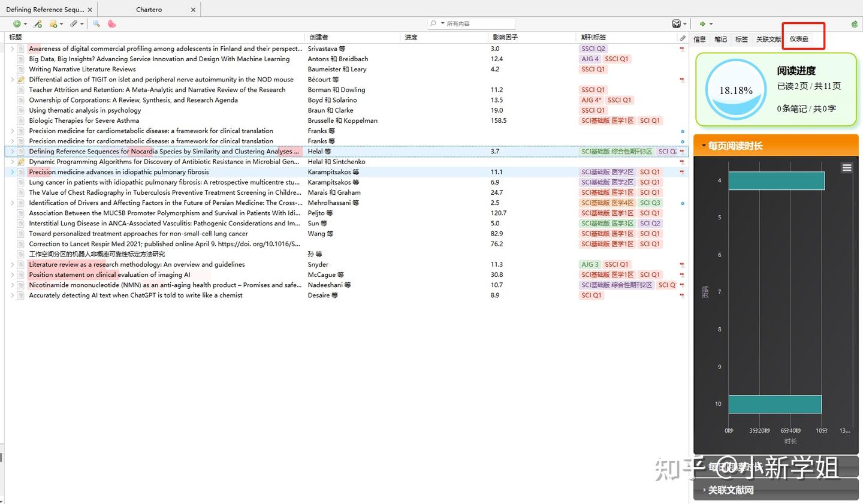Close the Defining Reference Sequ... tab
This screenshot has height=504, width=863.
point(90,10)
